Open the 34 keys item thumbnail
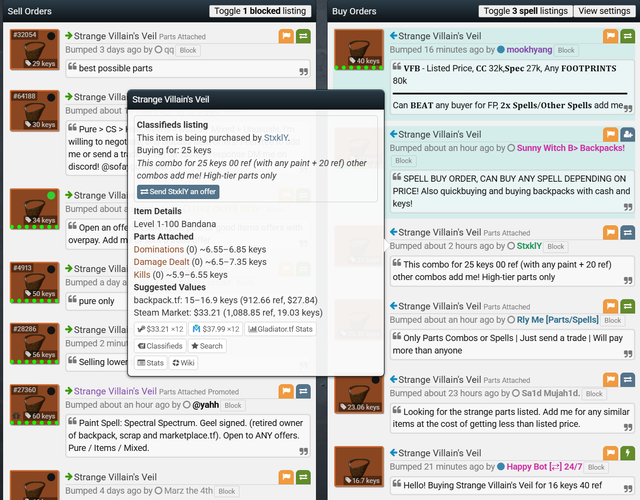 pos(35,209)
